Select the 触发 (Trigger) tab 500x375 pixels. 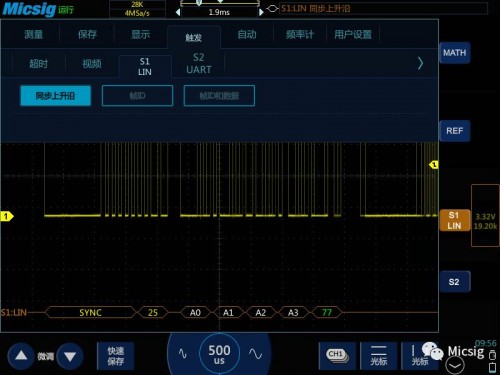point(194,37)
